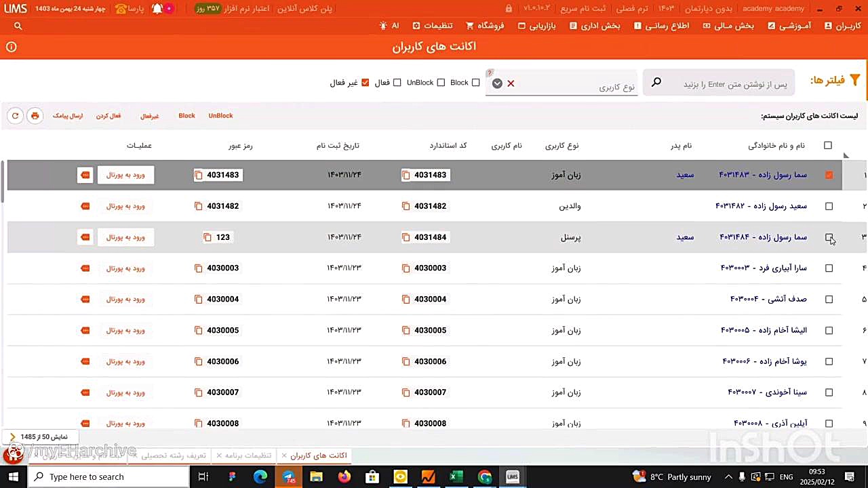
Task: Click the فعال کردن action button
Action: (108, 116)
